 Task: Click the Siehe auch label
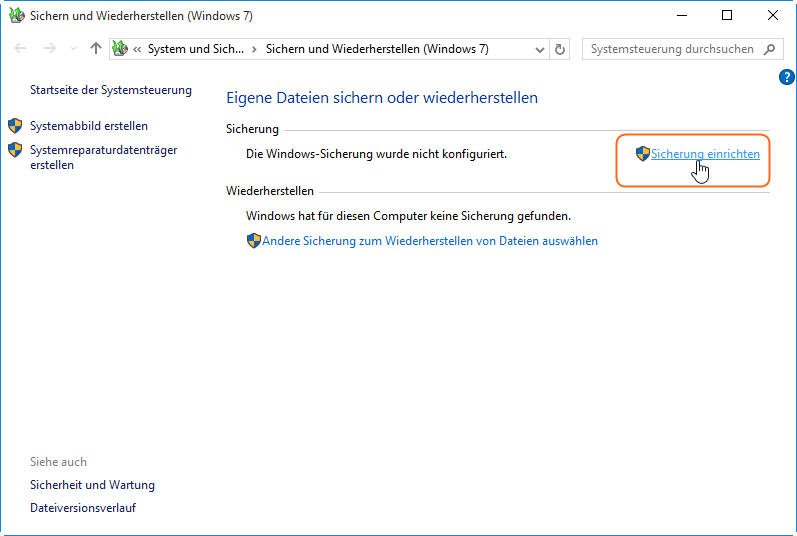58,462
